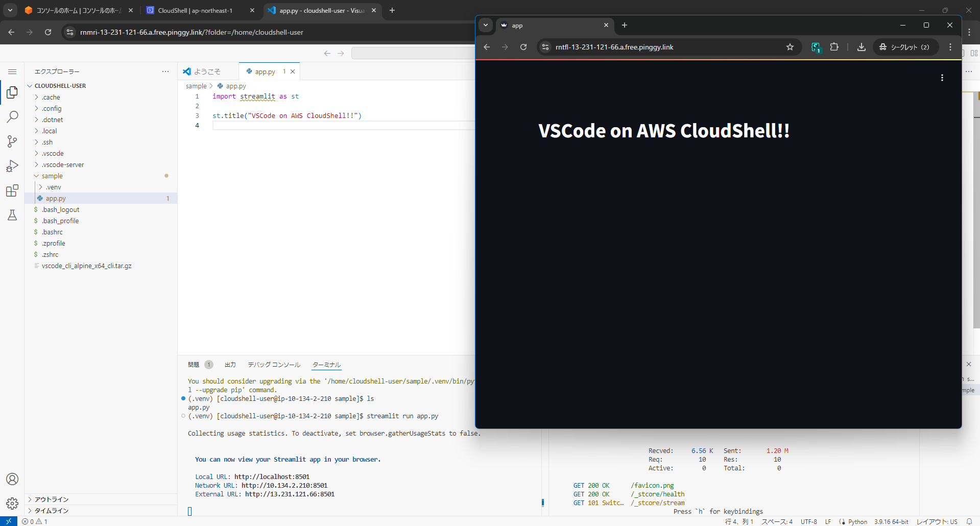Viewport: 980px width, 526px height.
Task: Open the Streamlit app kebab menu
Action: (942, 78)
